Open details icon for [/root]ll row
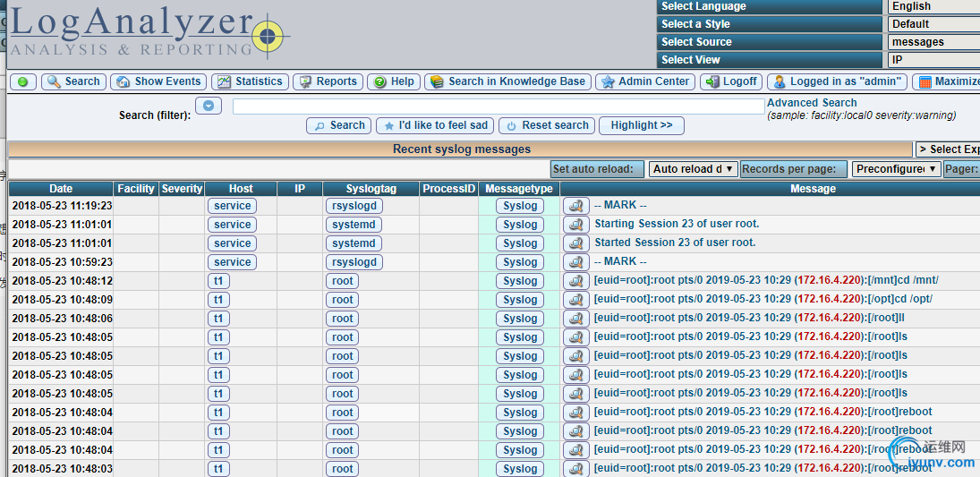980x477 pixels. (x=575, y=319)
